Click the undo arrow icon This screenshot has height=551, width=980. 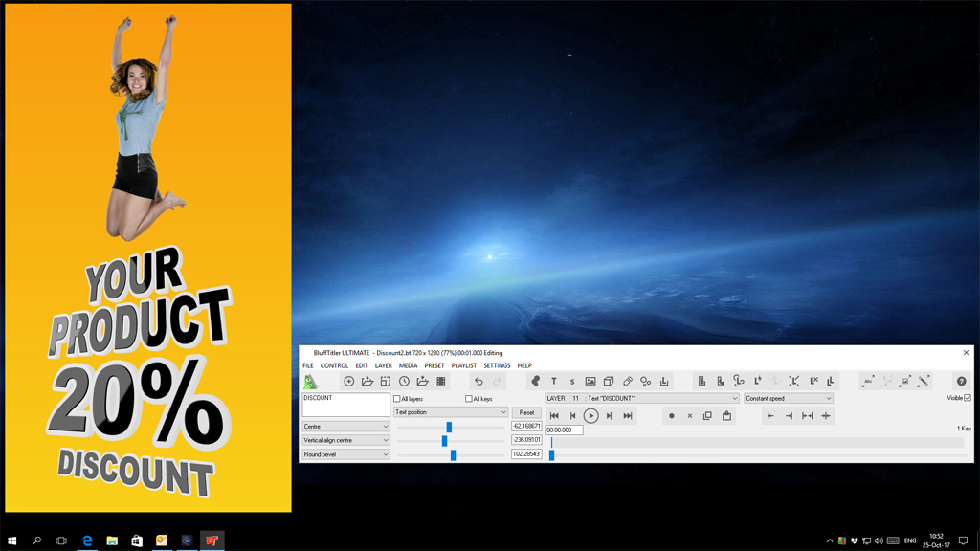click(x=479, y=382)
